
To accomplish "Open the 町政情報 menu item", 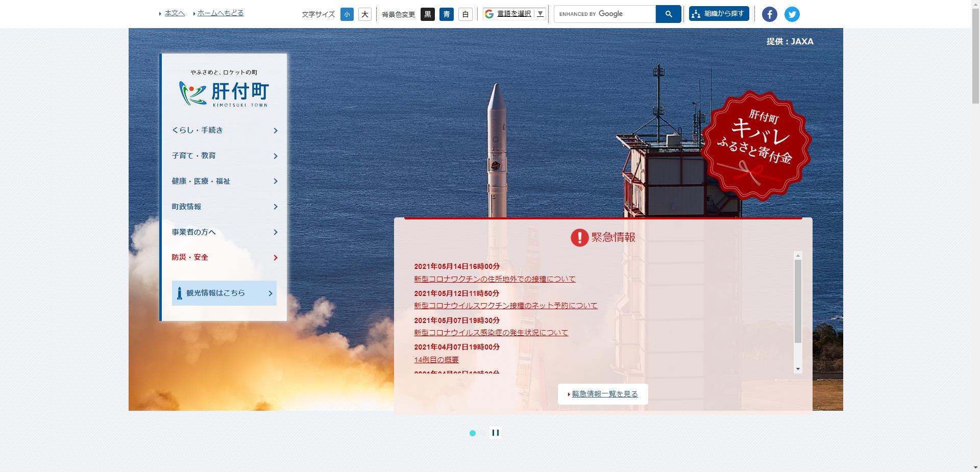I will click(x=224, y=207).
